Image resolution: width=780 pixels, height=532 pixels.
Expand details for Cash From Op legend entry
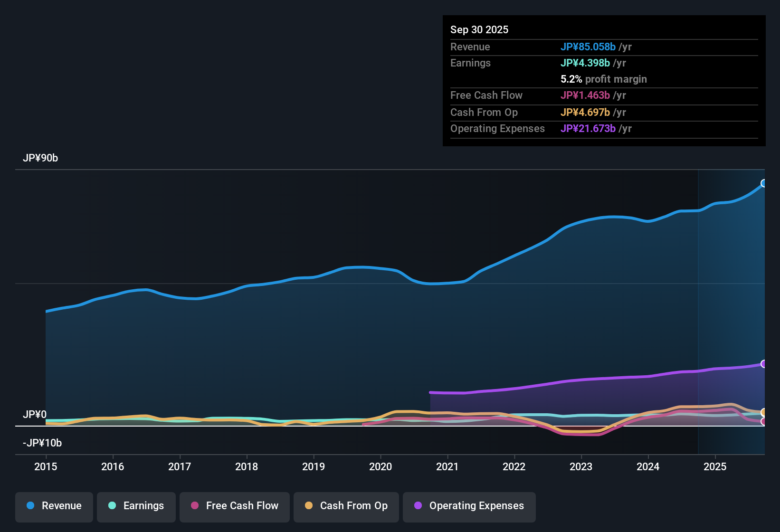(346, 506)
